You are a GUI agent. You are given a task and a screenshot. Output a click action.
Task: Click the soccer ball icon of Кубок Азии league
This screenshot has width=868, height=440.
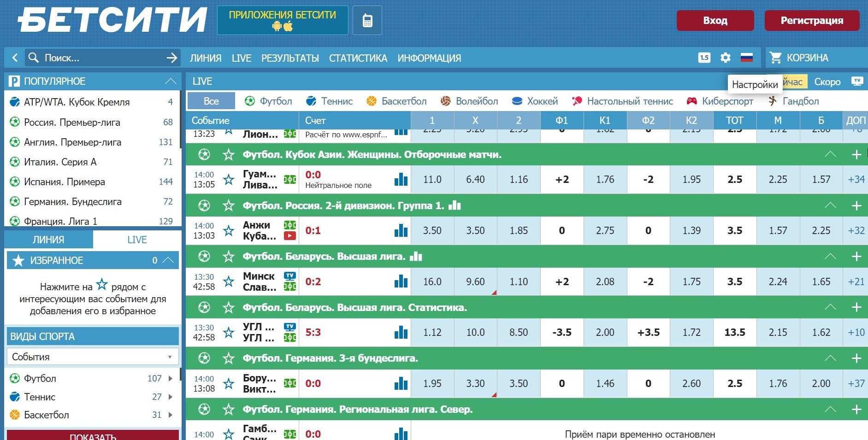point(204,154)
